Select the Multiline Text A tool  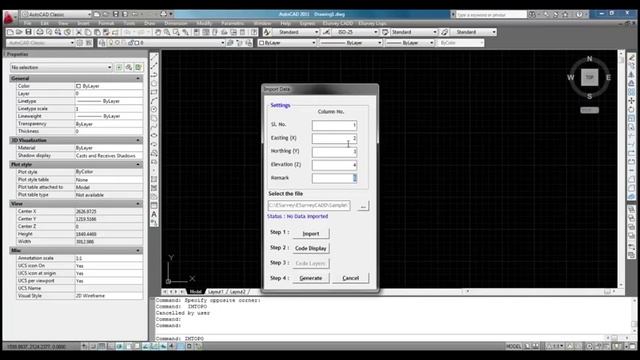pyautogui.click(x=154, y=214)
